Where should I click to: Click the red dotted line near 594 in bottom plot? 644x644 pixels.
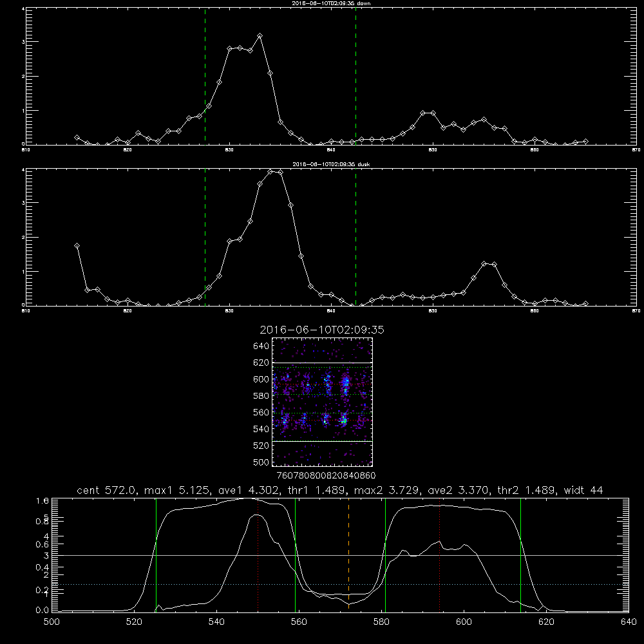coord(439,554)
